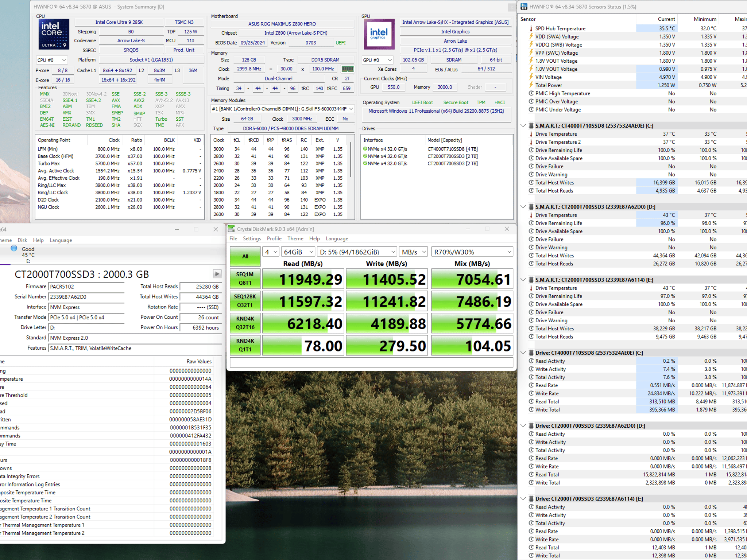Click drive icon of Drive: CT4000T710SSD8 [C:] group
This screenshot has height=560, width=747.
point(531,353)
